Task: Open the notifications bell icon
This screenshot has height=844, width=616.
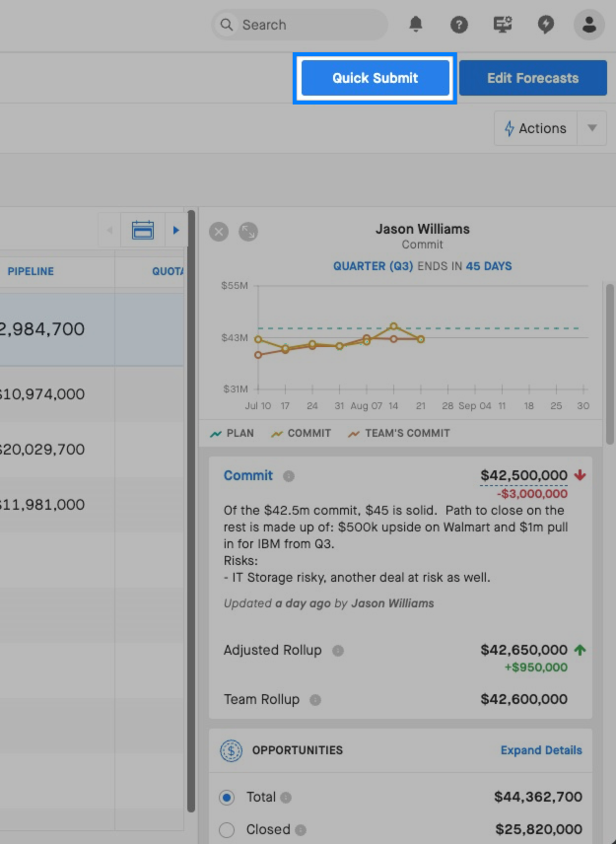Action: click(415, 25)
